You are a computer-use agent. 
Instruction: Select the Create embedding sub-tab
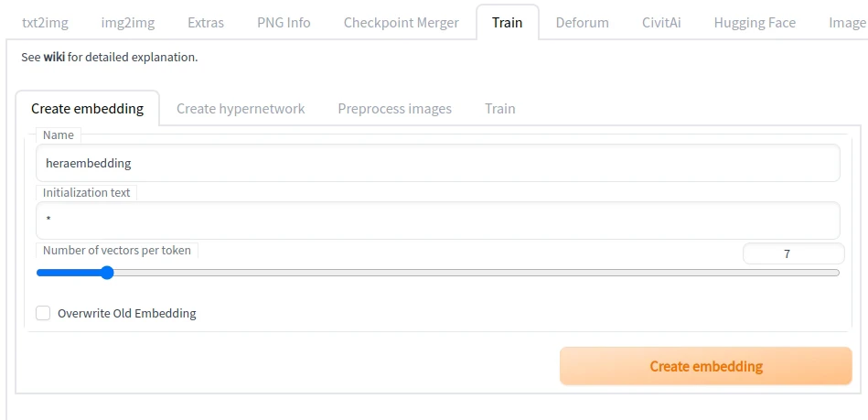[87, 108]
